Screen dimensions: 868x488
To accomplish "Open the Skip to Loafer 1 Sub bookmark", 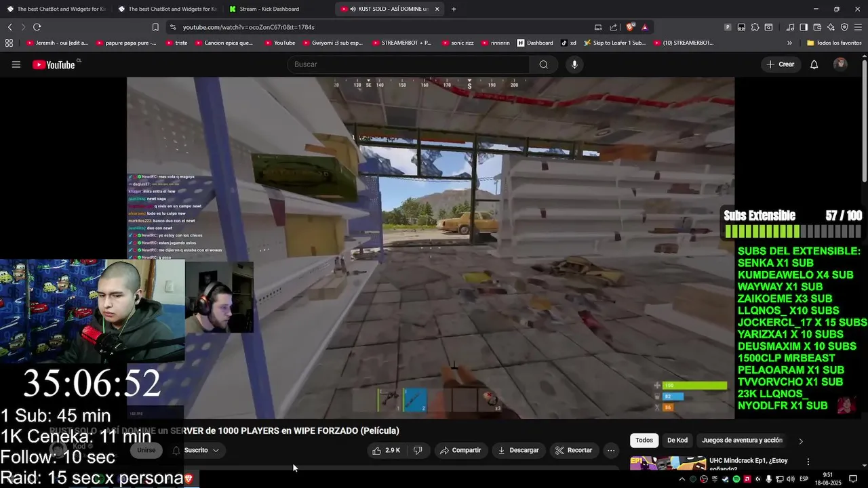I will pyautogui.click(x=614, y=43).
